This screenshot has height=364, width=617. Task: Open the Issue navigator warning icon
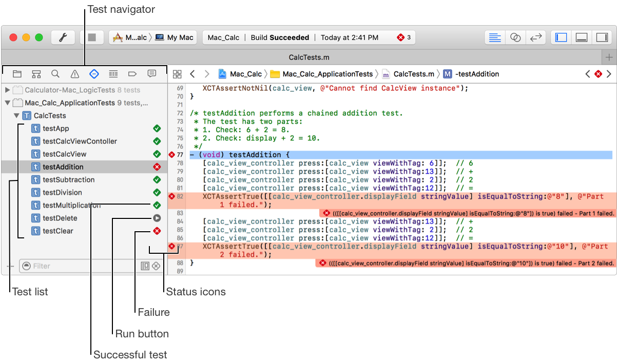75,74
